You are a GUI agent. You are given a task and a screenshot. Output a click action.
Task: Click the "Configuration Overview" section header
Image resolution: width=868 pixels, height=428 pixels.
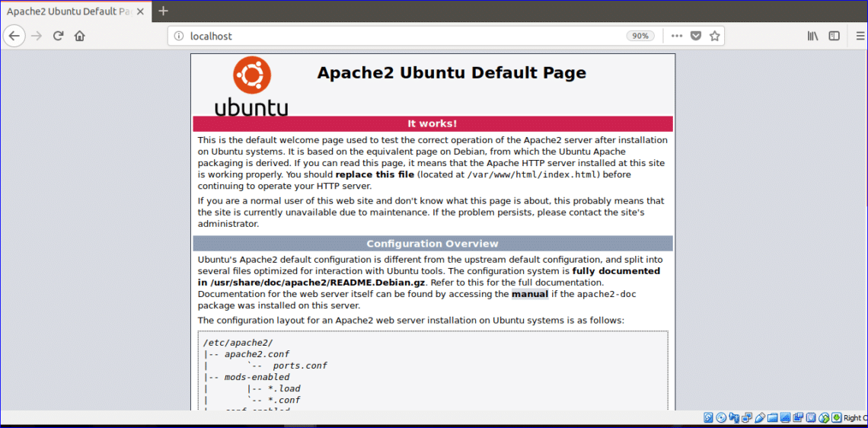(432, 244)
